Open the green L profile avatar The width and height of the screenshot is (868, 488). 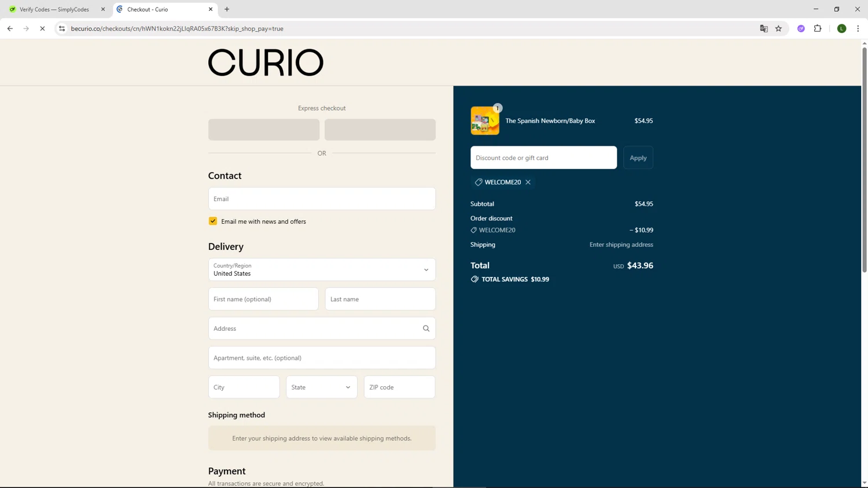pos(842,28)
